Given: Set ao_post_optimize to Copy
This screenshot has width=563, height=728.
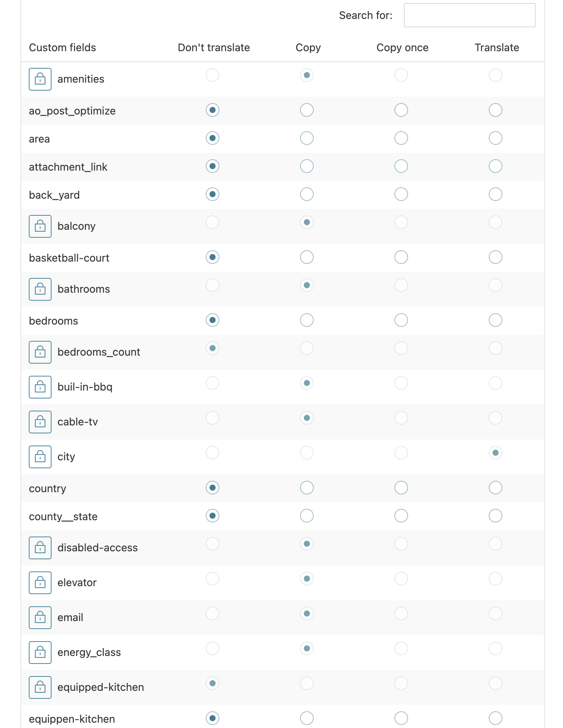Looking at the screenshot, I should pyautogui.click(x=307, y=110).
